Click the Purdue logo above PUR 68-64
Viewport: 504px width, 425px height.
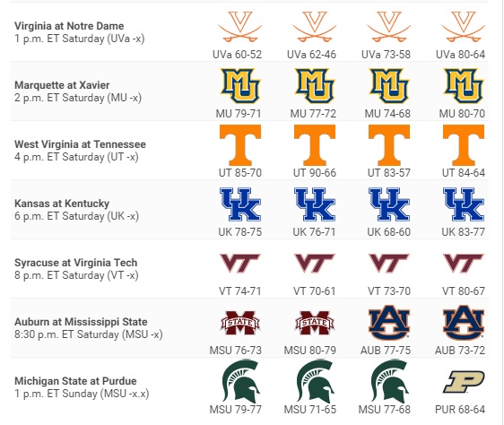click(x=463, y=382)
